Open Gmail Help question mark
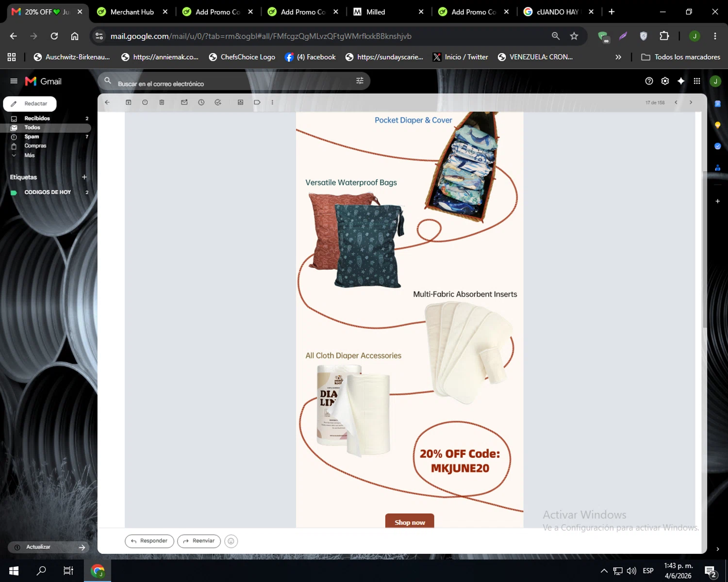728x582 pixels. [x=649, y=81]
